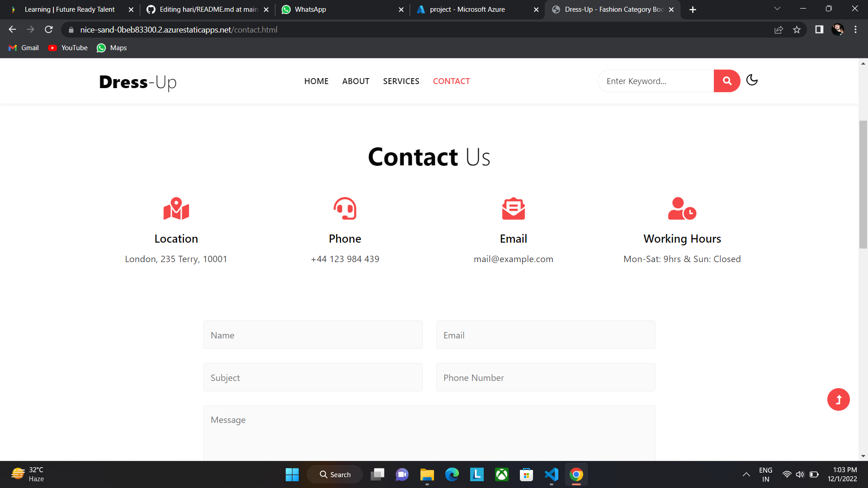Viewport: 868px width, 488px height.
Task: Toggle dark mode with the moon icon
Action: (752, 80)
